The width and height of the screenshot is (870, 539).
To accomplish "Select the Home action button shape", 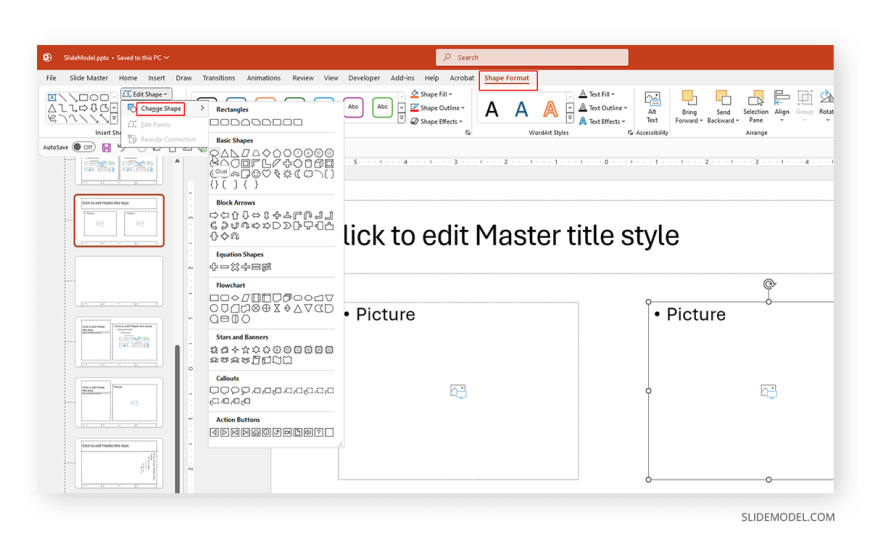I will click(256, 432).
